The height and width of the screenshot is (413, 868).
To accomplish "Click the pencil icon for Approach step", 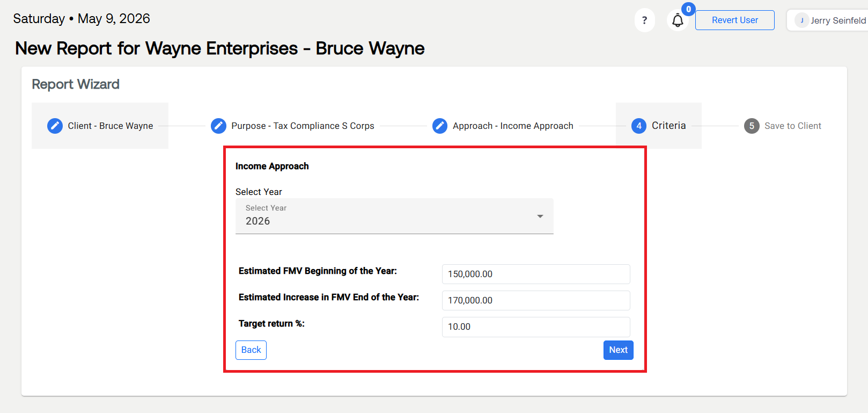I will (x=440, y=126).
